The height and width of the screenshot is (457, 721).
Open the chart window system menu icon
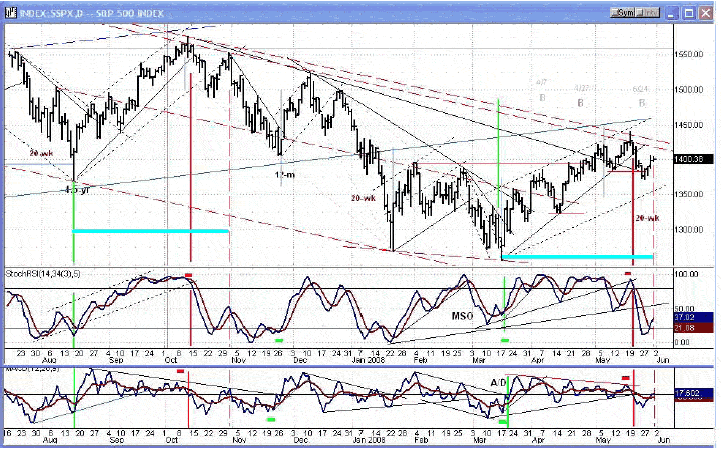coord(11,13)
